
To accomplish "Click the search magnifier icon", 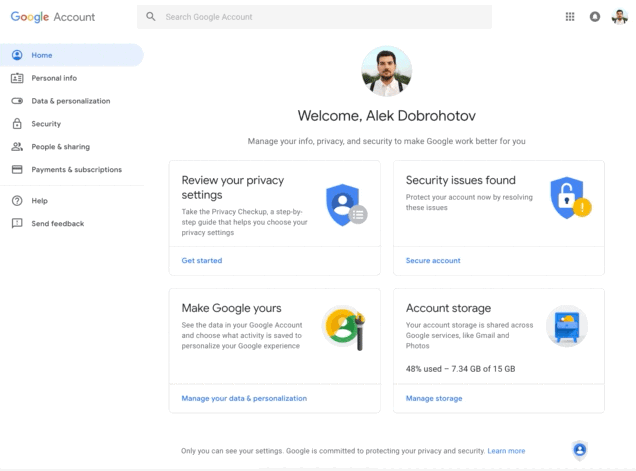I will click(150, 17).
